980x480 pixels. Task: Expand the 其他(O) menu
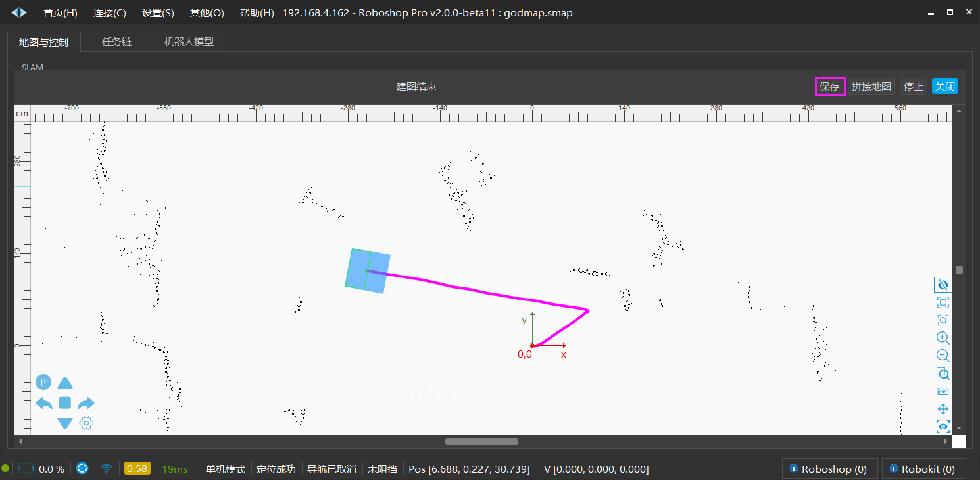pyautogui.click(x=205, y=13)
